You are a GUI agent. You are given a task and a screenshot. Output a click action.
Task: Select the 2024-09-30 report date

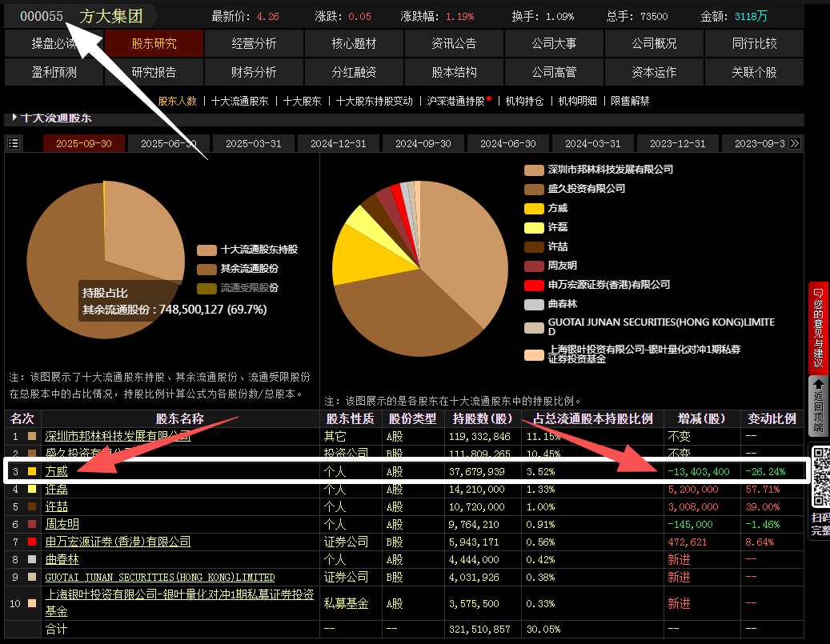pos(423,143)
